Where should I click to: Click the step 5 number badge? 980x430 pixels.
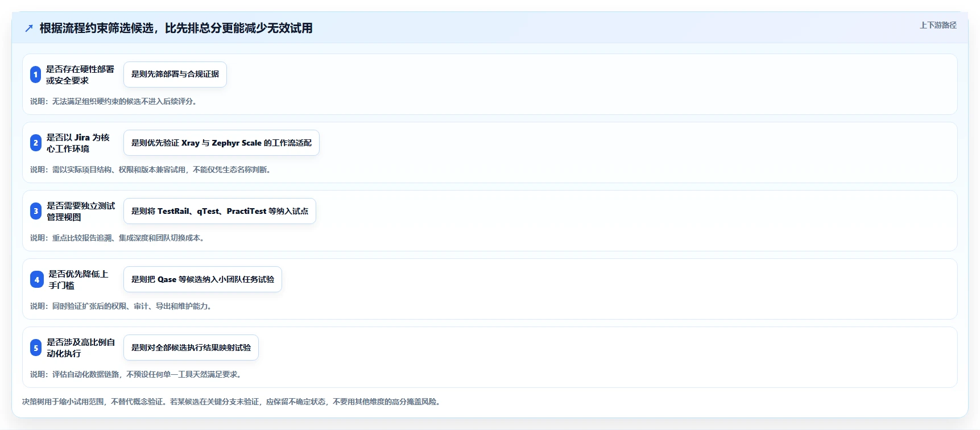(36, 348)
